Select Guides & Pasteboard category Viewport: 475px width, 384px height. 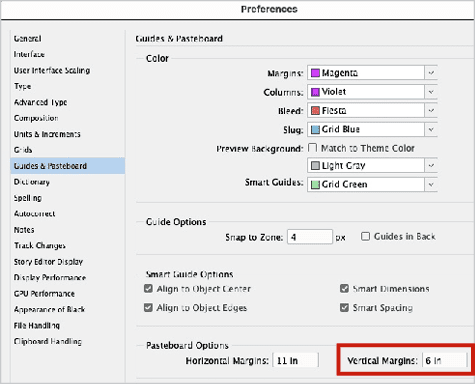tap(68, 166)
